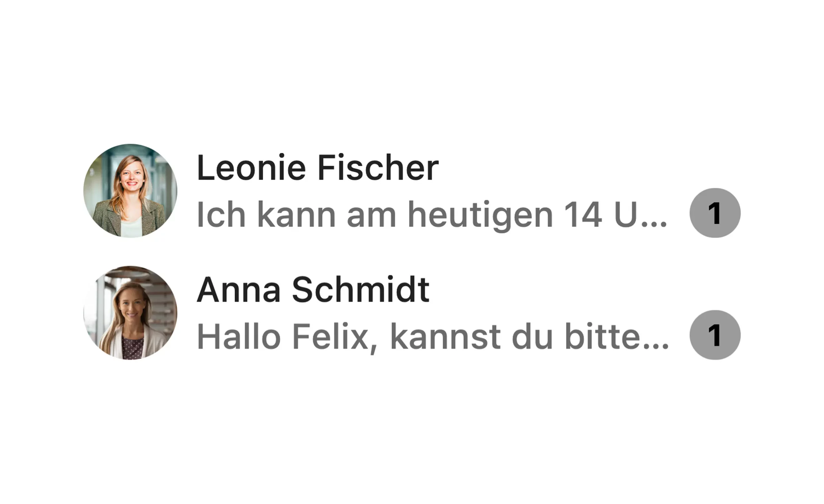
Task: Click Leonie Fischer's profile picture
Action: (130, 191)
